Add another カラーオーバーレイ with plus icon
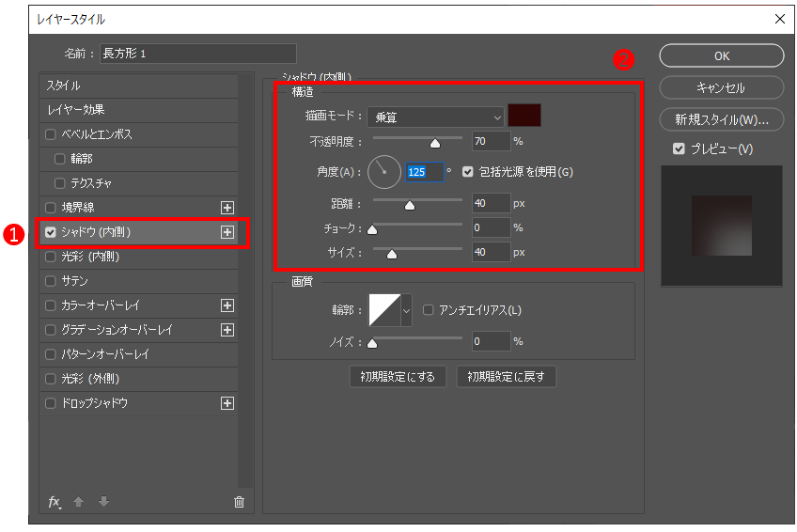The width and height of the screenshot is (797, 532). tap(227, 305)
